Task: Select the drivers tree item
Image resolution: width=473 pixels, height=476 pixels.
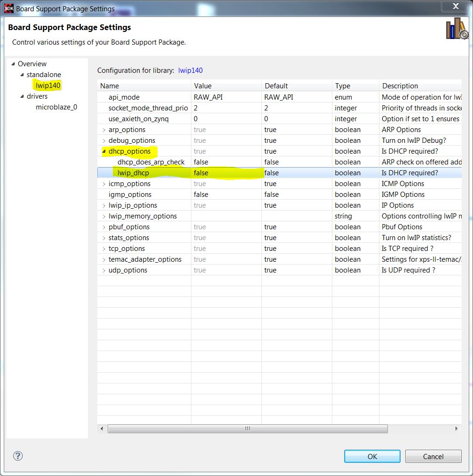Action: (37, 96)
